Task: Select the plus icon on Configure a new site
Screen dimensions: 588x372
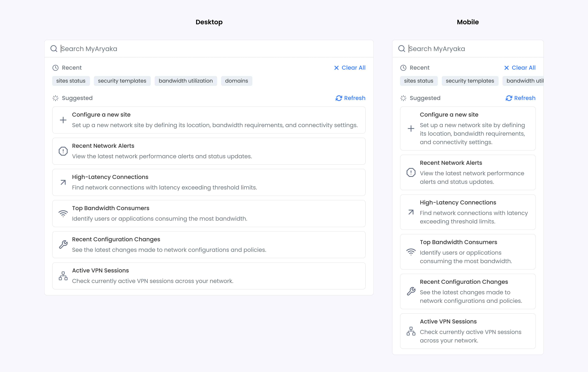Action: (x=63, y=120)
